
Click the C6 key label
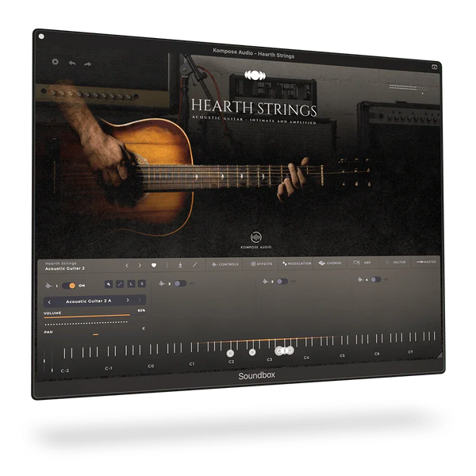coord(377,354)
